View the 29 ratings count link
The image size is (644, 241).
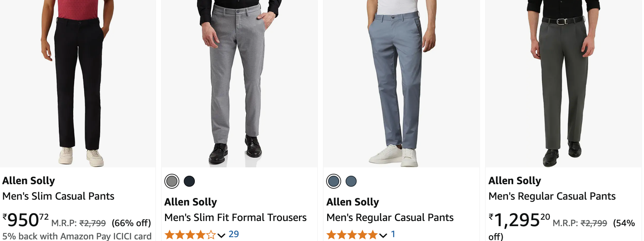point(234,234)
